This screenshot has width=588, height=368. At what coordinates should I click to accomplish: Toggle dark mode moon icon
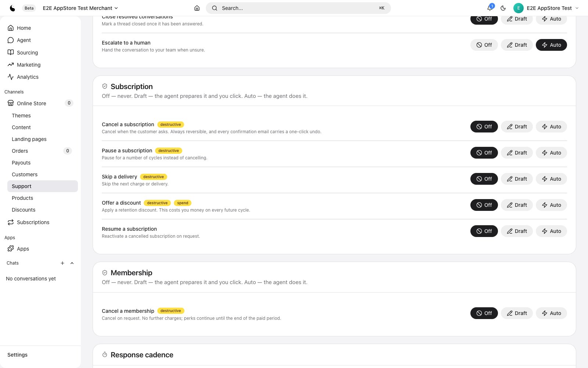(503, 8)
